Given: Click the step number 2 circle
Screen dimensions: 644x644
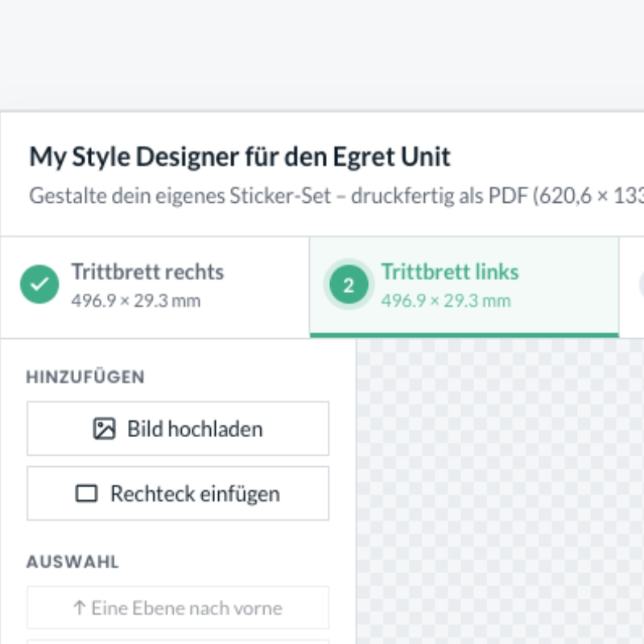Looking at the screenshot, I should click(349, 284).
